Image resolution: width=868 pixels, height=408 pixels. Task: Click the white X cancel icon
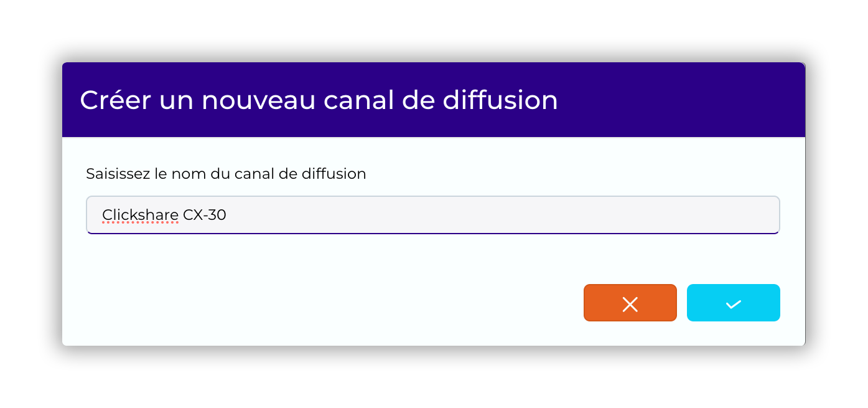coord(630,304)
